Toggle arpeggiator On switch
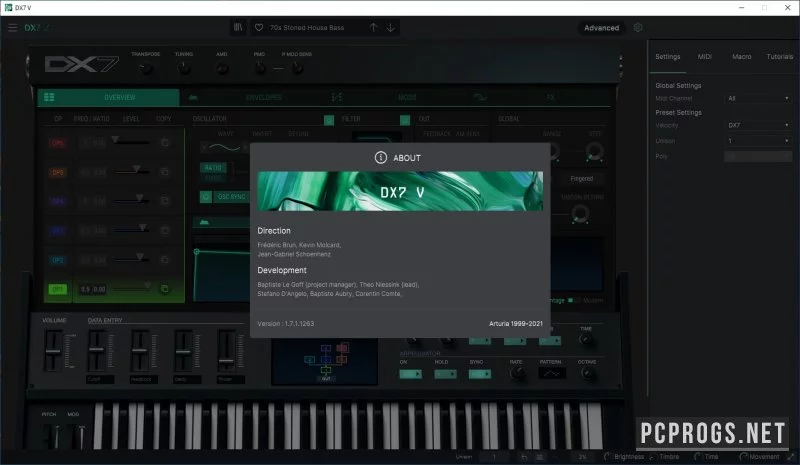800x465 pixels. click(411, 374)
